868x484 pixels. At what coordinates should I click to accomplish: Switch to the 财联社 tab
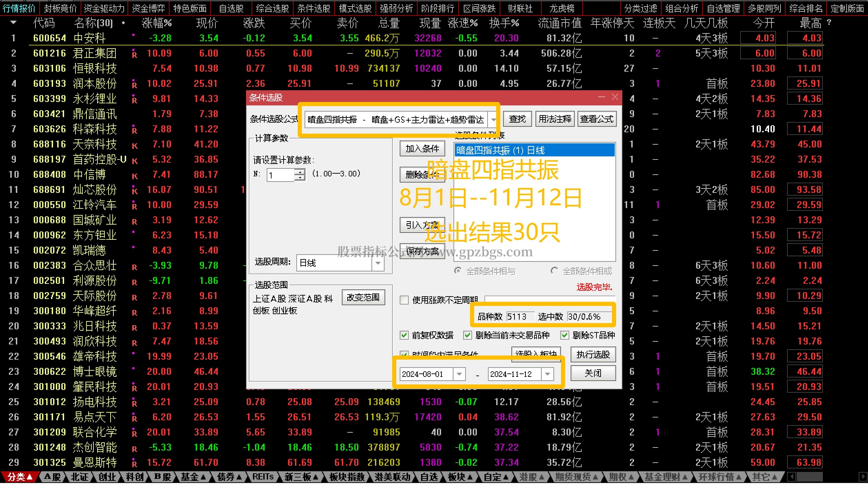pyautogui.click(x=520, y=8)
